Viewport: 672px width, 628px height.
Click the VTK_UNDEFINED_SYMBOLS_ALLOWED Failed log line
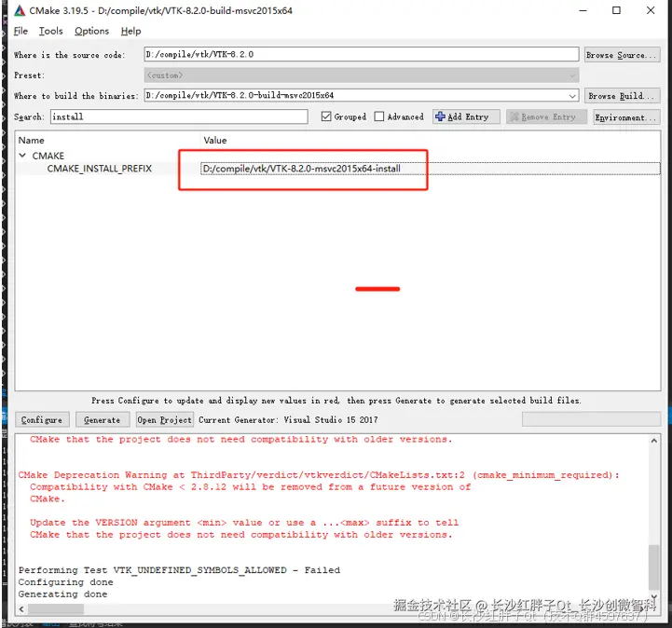[179, 570]
